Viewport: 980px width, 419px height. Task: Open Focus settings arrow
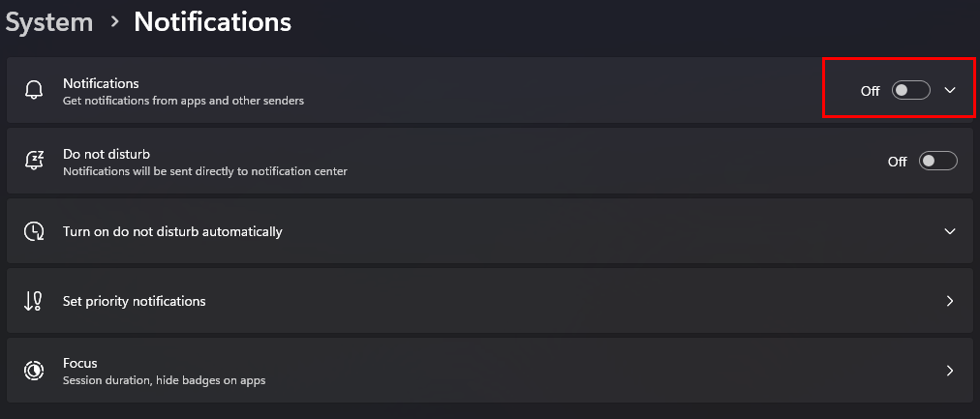pos(950,371)
